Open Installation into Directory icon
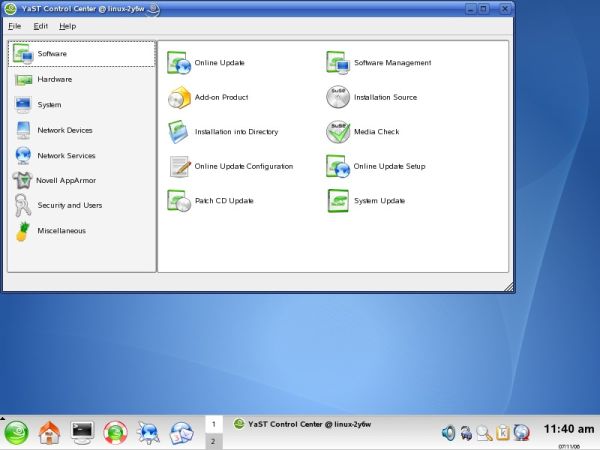This screenshot has height=450, width=600. pos(179,132)
